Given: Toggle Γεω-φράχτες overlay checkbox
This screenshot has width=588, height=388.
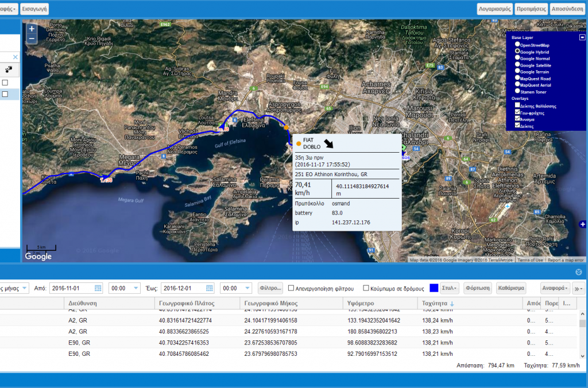Looking at the screenshot, I should 517,112.
